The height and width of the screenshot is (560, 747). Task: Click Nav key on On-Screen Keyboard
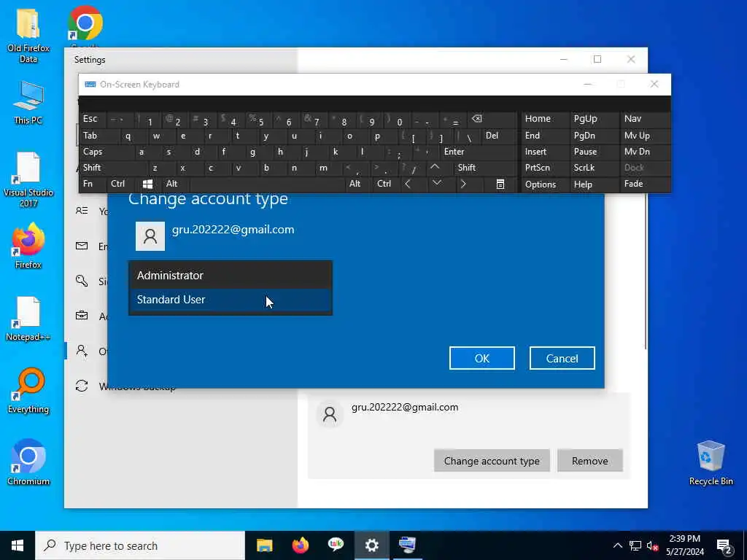[645, 119]
